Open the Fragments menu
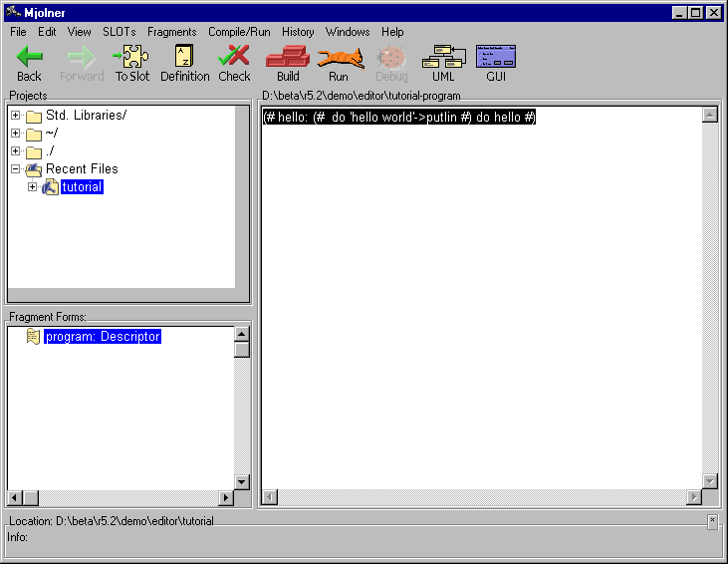The height and width of the screenshot is (564, 728). (171, 32)
